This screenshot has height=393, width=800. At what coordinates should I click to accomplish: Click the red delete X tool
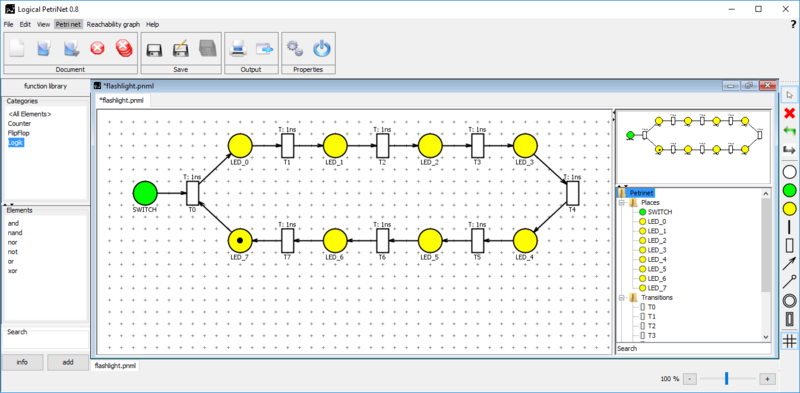[789, 113]
